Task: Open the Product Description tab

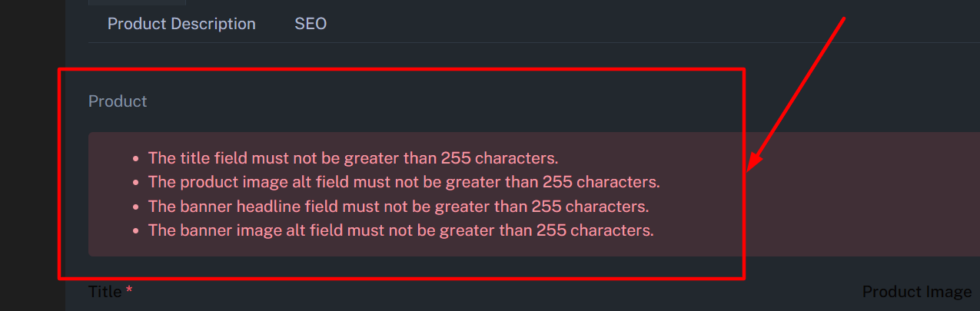Action: tap(181, 24)
